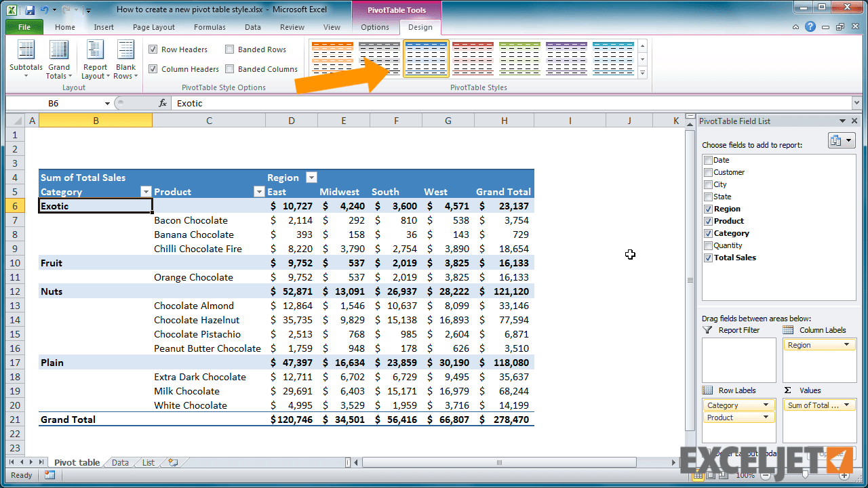The image size is (868, 488).
Task: Check the Date field in the field list
Action: [708, 159]
